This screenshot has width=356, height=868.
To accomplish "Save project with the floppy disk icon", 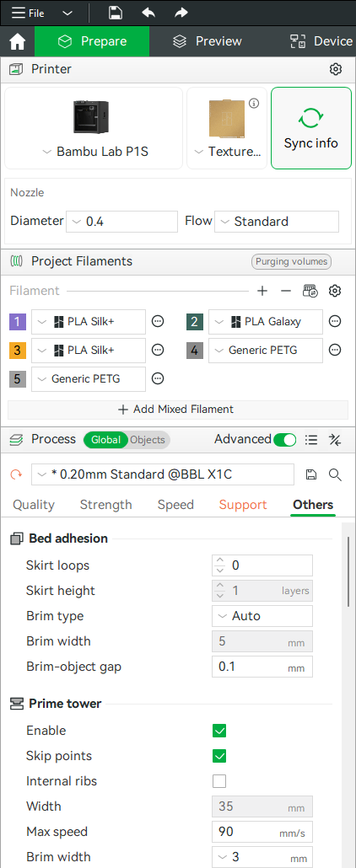I will tap(116, 13).
